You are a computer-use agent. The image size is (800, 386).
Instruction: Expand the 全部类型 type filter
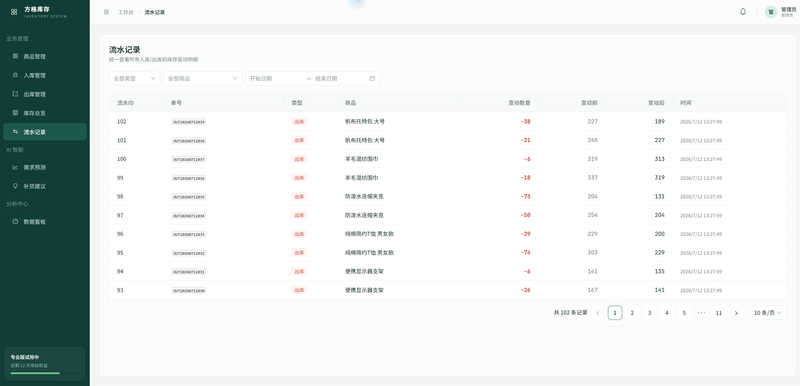pyautogui.click(x=135, y=79)
